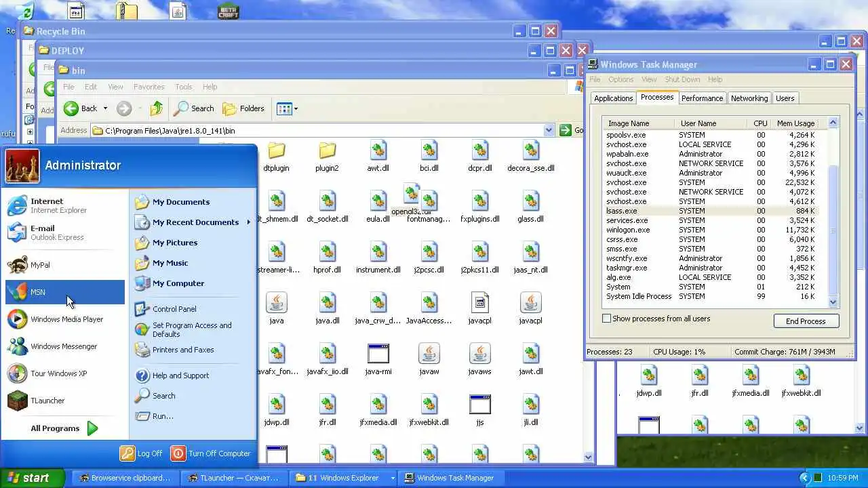Open Set Program Access and Defaults
Viewport: 868px width, 488px height.
click(x=192, y=329)
